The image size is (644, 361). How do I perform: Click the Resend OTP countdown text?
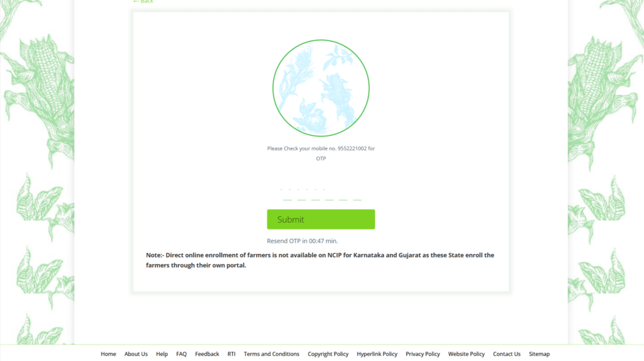pyautogui.click(x=303, y=241)
